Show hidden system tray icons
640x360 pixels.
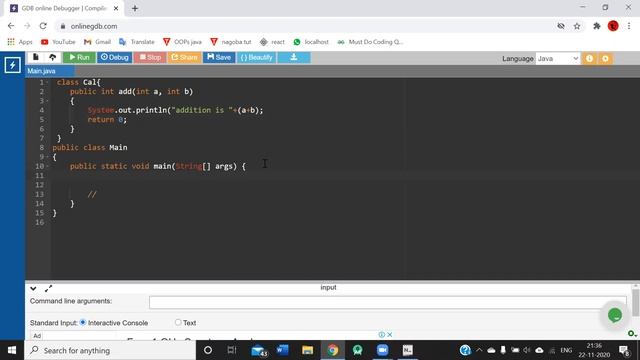pyautogui.click(x=479, y=350)
